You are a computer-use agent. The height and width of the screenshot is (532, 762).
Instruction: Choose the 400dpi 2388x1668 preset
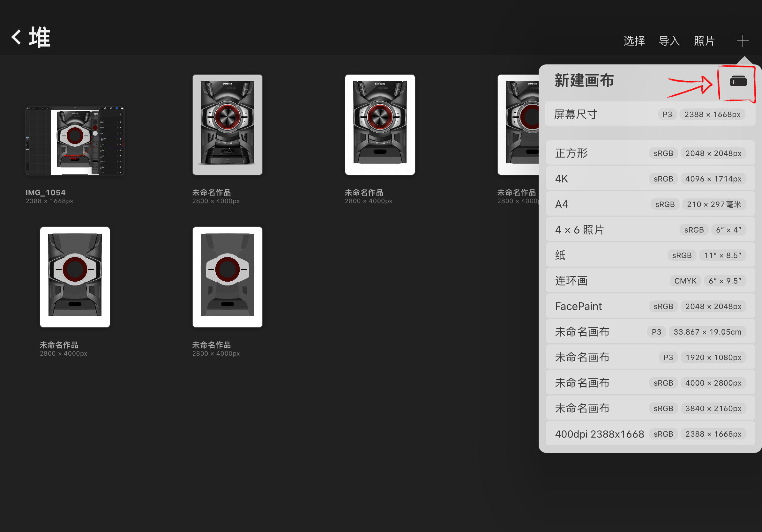click(x=647, y=433)
